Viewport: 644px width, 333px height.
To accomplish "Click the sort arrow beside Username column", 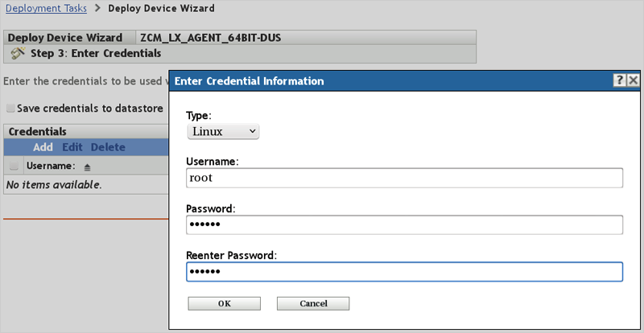I will (87, 166).
